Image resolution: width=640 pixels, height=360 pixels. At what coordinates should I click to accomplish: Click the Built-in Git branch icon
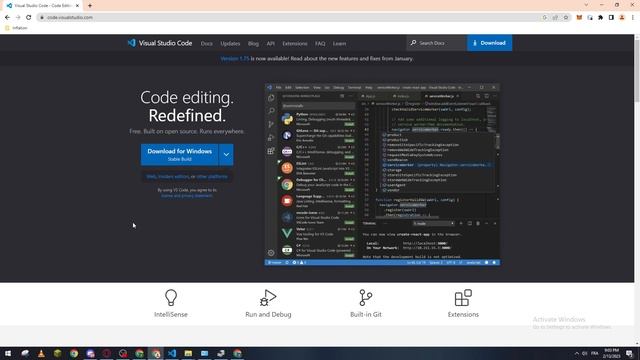(x=366, y=298)
